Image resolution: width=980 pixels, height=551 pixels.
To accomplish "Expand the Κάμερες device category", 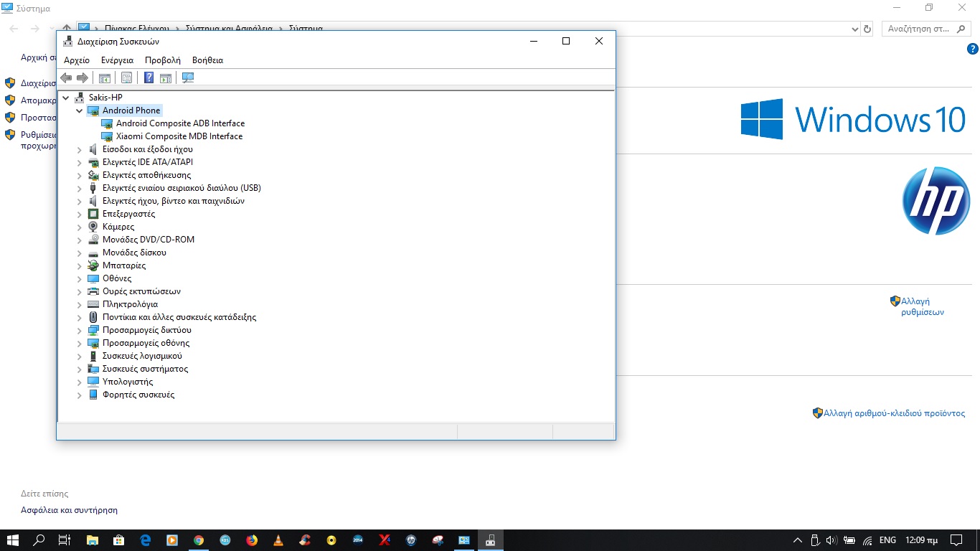I will click(x=80, y=227).
